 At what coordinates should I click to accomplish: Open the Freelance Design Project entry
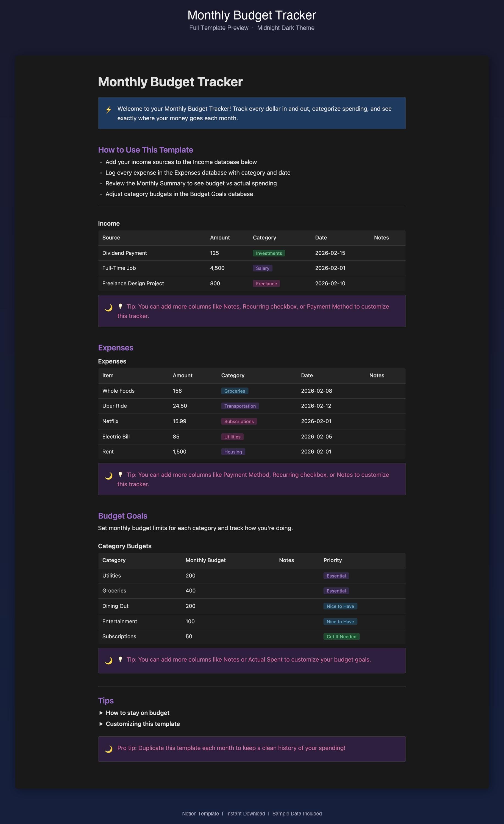[252, 284]
